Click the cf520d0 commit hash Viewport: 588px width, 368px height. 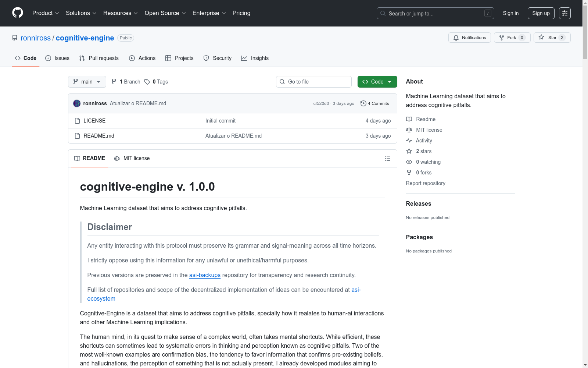[x=321, y=103]
